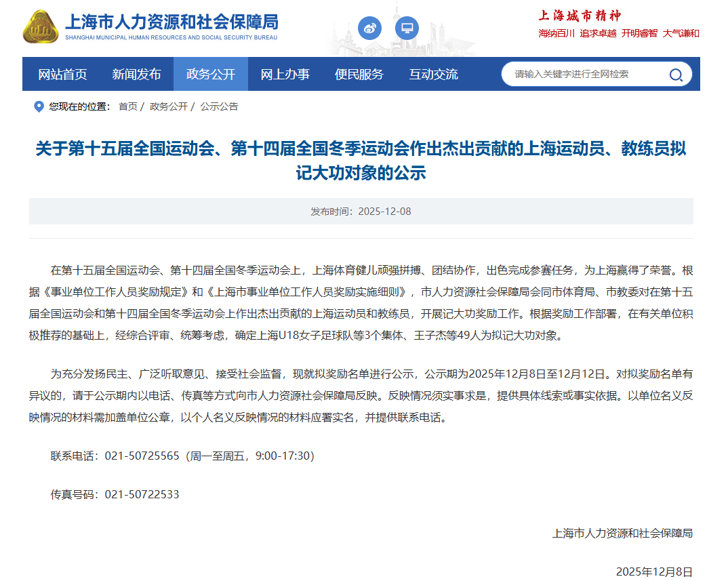Click the 政务公开 breadcrumb link
Image resolution: width=728 pixels, height=581 pixels.
coord(168,106)
